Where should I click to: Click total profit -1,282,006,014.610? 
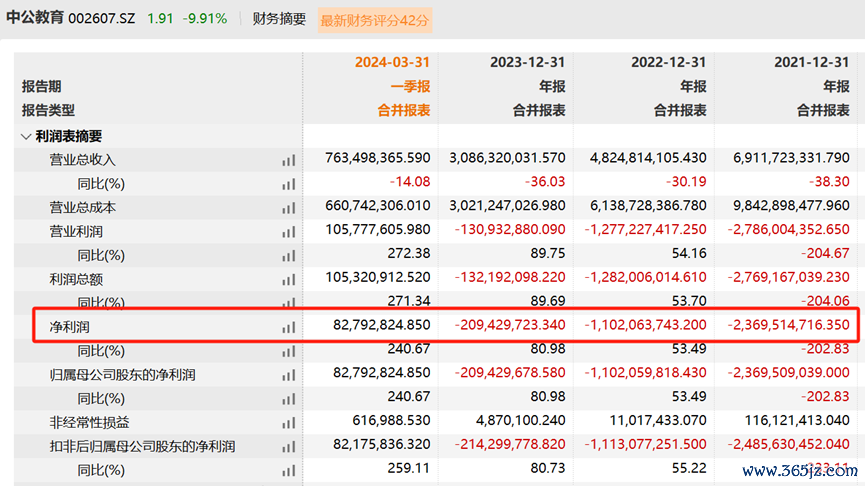point(645,277)
